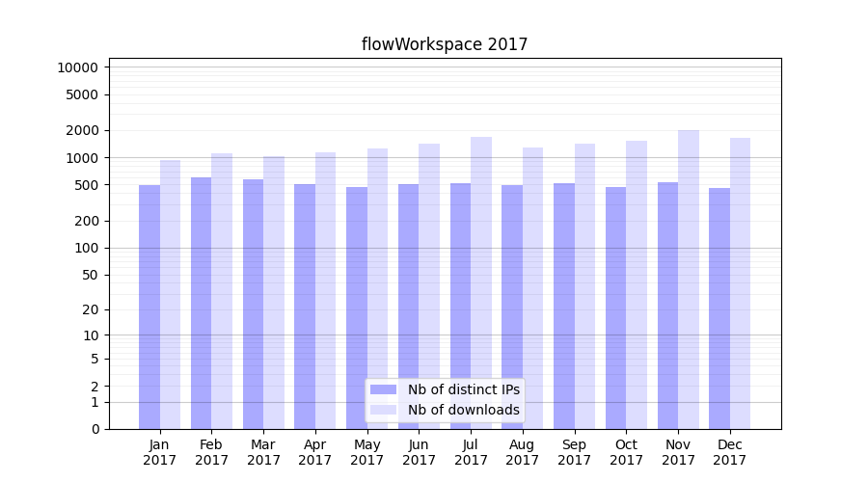Click the 1000 y-axis tick label
This screenshot has width=868, height=482.
click(81, 158)
